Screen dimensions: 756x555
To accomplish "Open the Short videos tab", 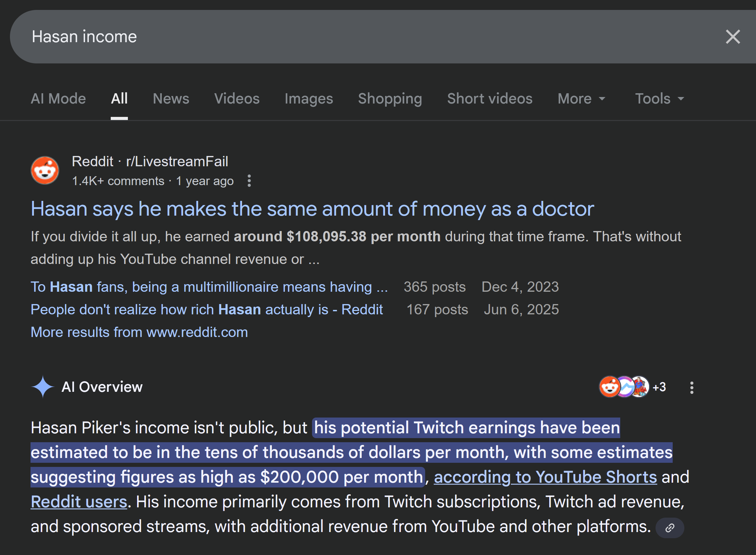I will click(490, 99).
